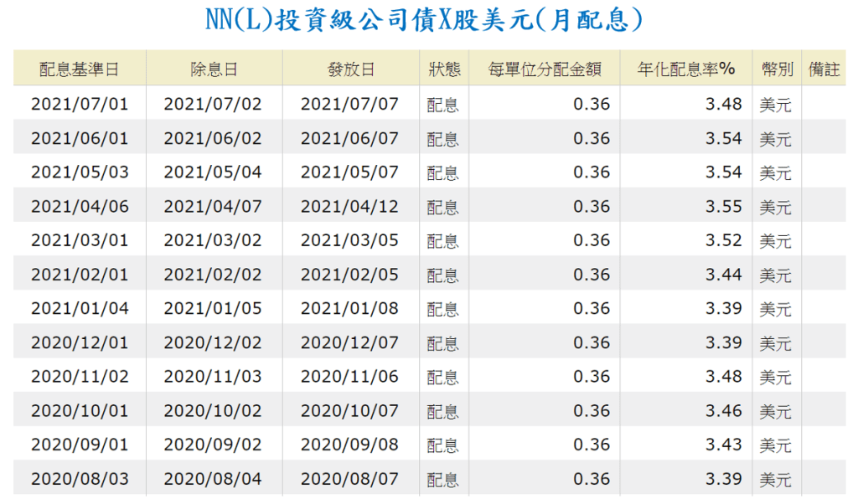Screen dimensions: 858x504
Task: Click the 年化配息率% column header
Action: (686, 69)
